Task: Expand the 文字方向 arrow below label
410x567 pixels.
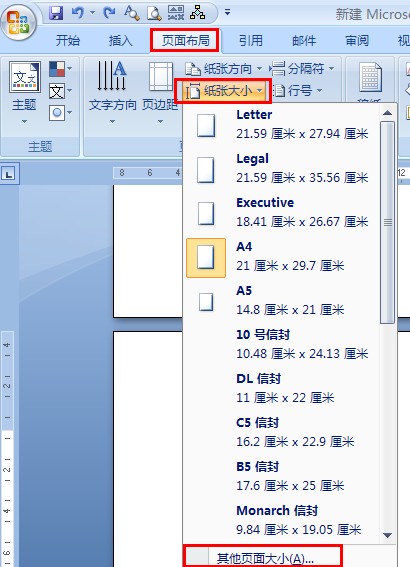Action: (x=112, y=122)
